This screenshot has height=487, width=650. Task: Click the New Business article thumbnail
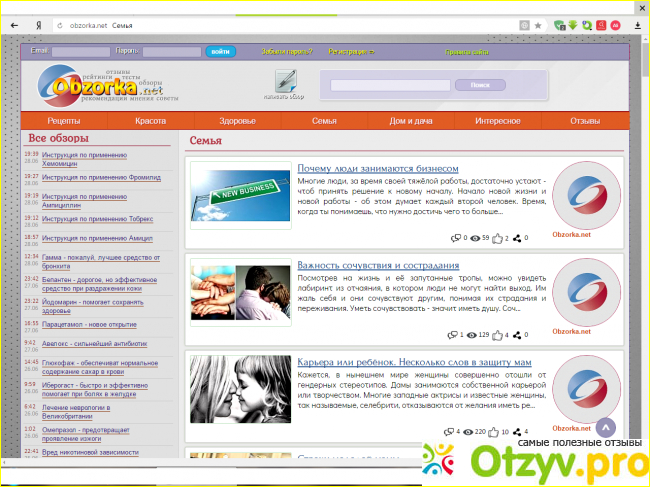pyautogui.click(x=240, y=196)
